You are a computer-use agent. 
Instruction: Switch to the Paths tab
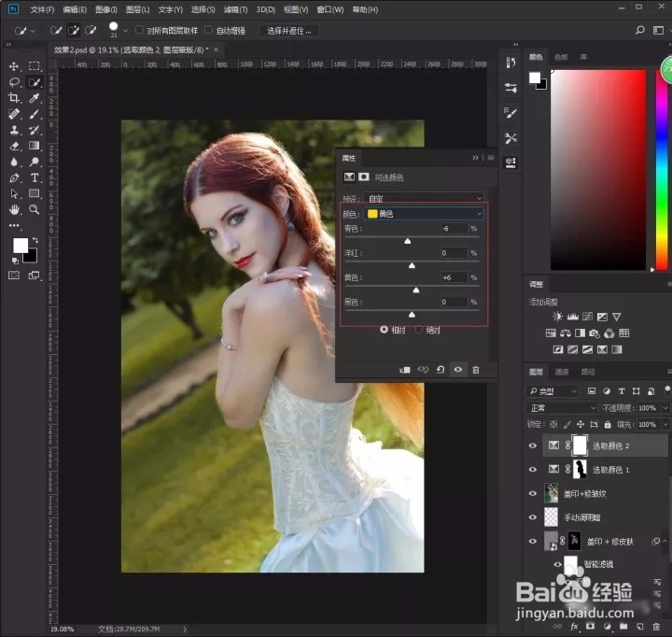588,372
